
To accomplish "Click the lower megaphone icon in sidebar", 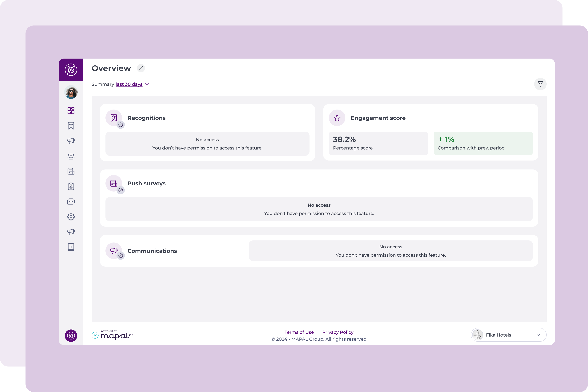I will click(x=71, y=232).
